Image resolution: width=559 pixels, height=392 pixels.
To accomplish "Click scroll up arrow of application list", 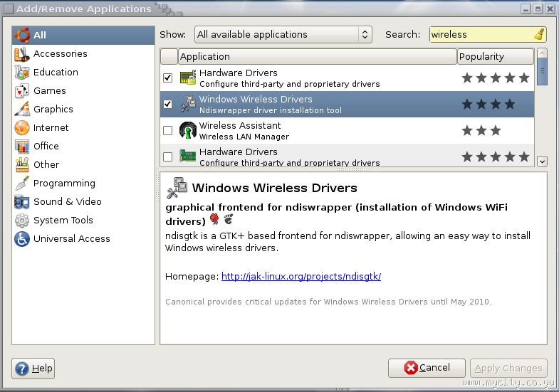I will pos(542,53).
